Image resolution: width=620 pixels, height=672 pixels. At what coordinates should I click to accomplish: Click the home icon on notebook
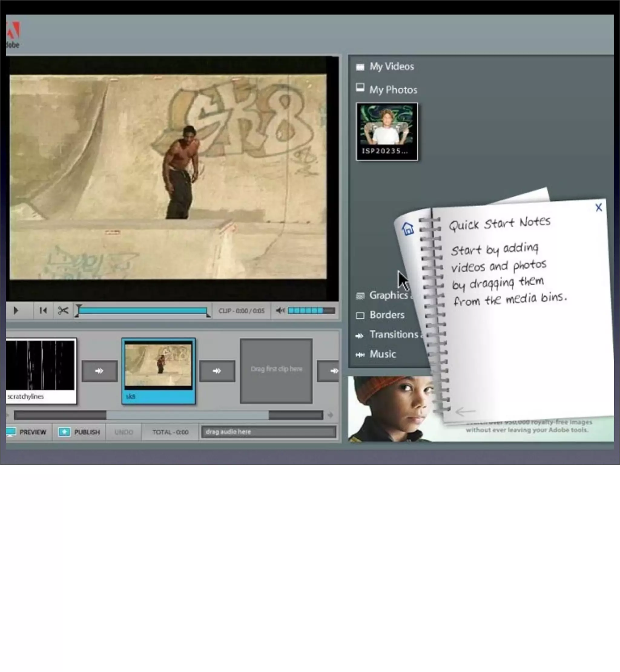click(x=407, y=229)
